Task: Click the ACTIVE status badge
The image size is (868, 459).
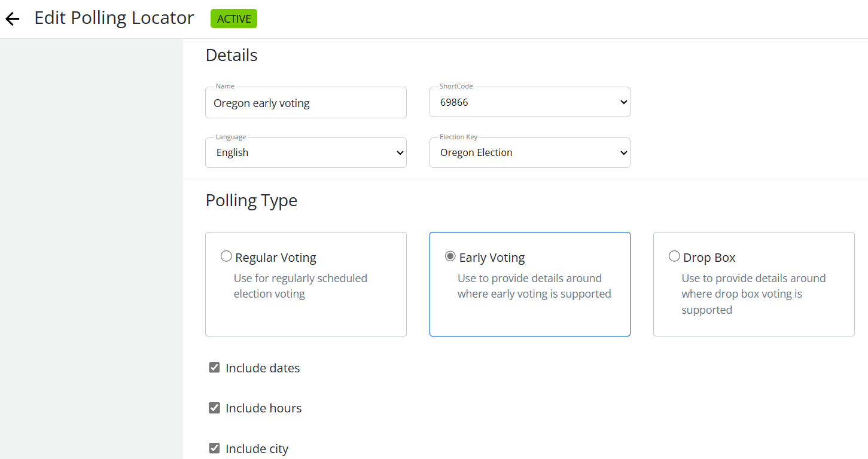Action: coord(233,19)
